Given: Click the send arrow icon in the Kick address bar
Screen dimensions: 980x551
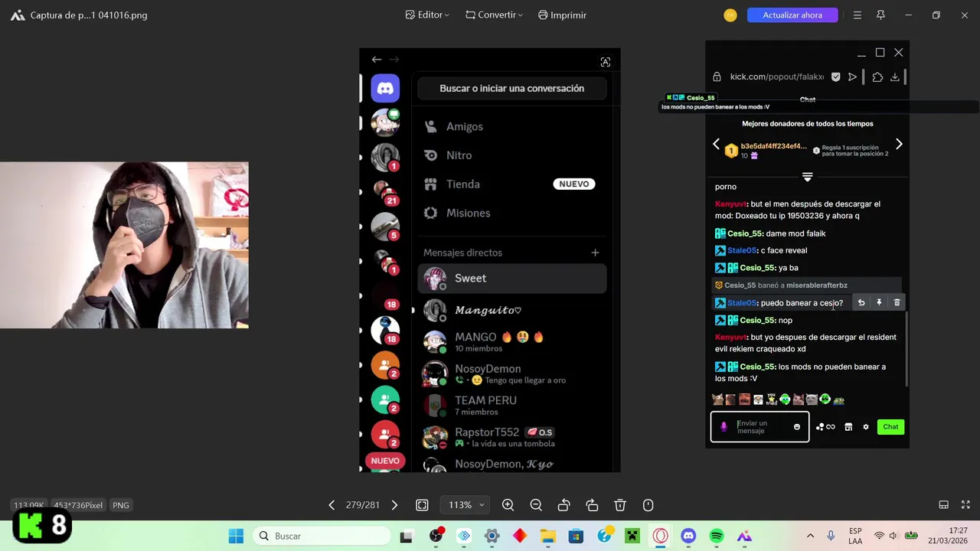Looking at the screenshot, I should 852,77.
